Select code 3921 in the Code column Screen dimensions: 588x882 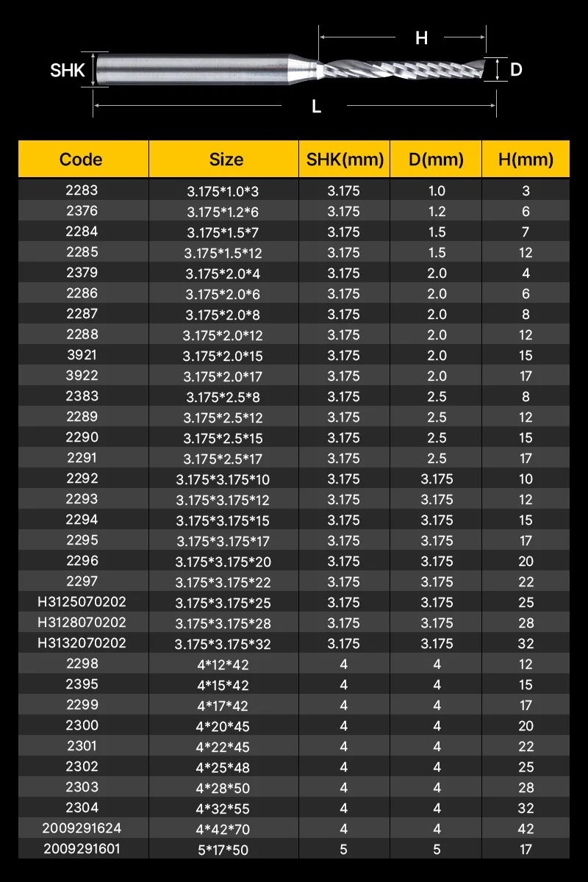(81, 354)
